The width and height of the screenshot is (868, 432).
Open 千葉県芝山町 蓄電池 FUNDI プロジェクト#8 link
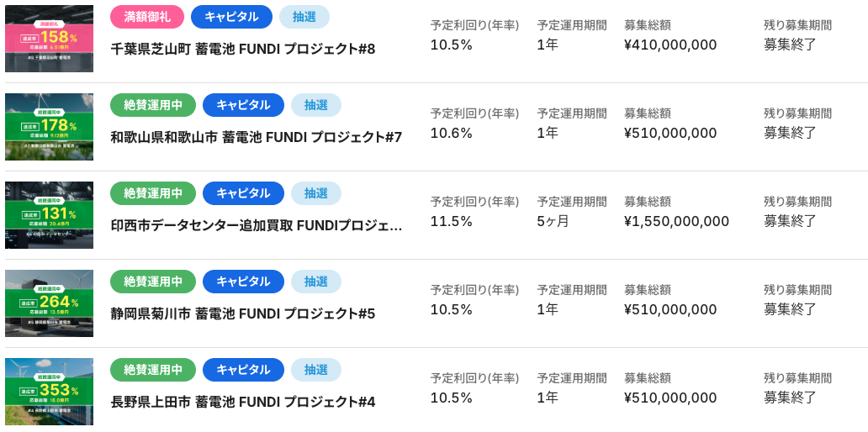tap(243, 49)
